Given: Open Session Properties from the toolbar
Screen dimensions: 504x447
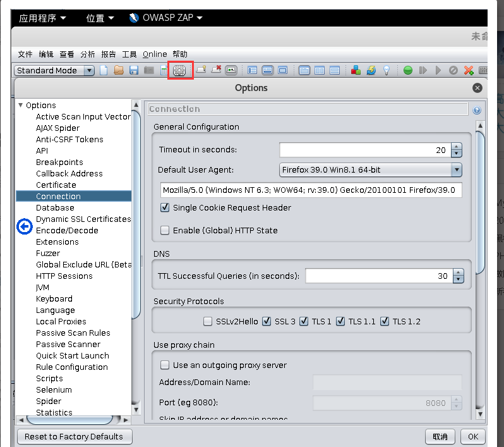Looking at the screenshot, I should [164, 70].
